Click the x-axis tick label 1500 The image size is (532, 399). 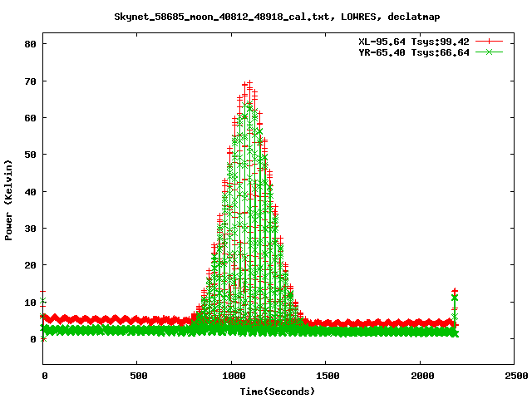(x=328, y=376)
